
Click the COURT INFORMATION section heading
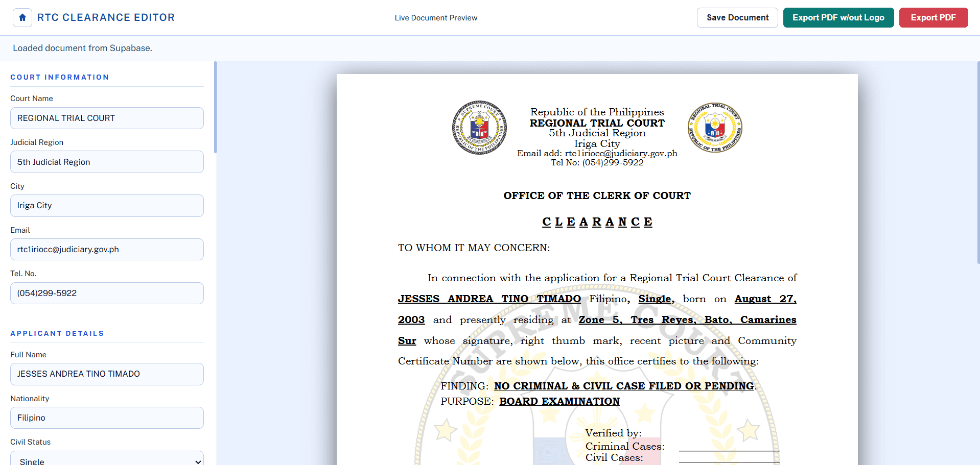click(60, 77)
